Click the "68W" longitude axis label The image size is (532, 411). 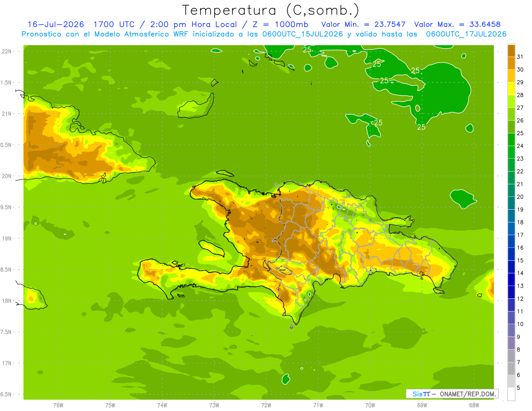[474, 405]
